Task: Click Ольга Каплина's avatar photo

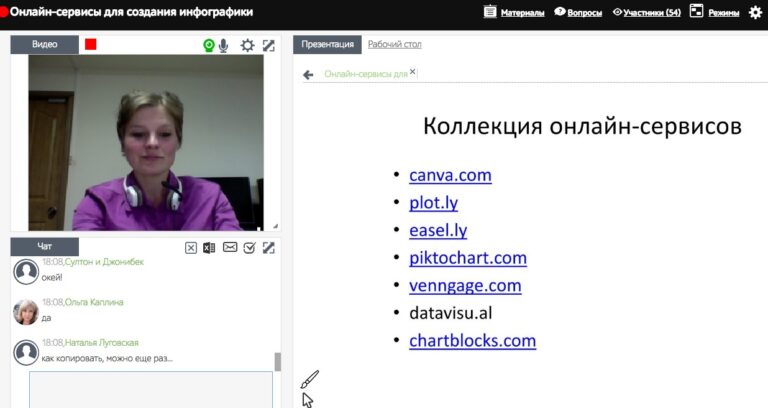Action: point(26,312)
